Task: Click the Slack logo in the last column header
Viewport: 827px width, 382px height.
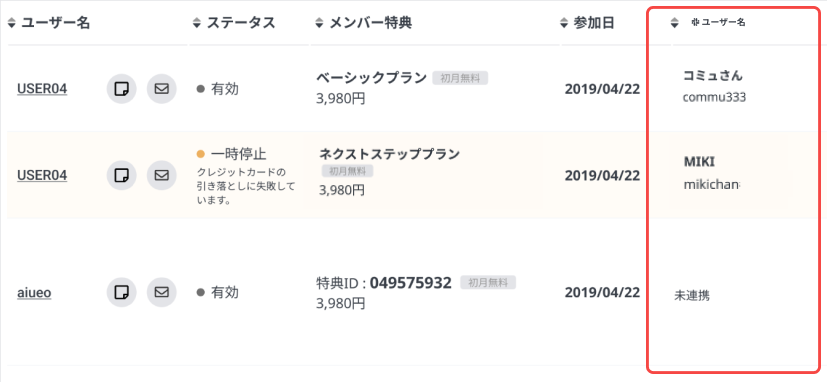Action: pyautogui.click(x=695, y=23)
